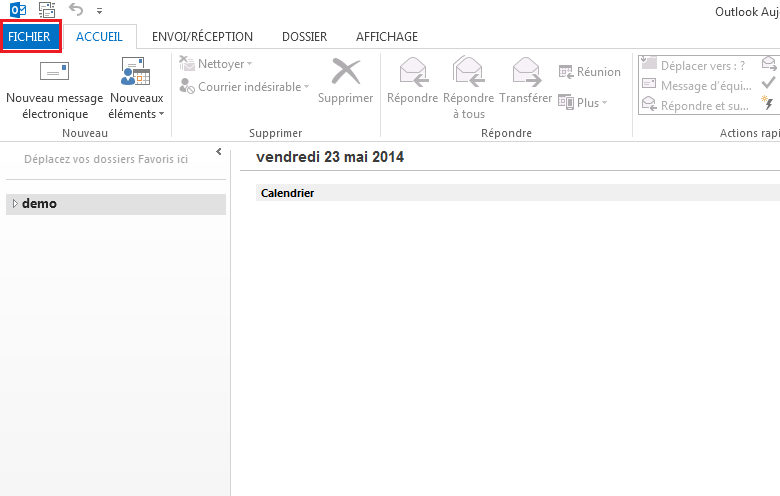Open the Nouveaux éléments dropdown

136,113
